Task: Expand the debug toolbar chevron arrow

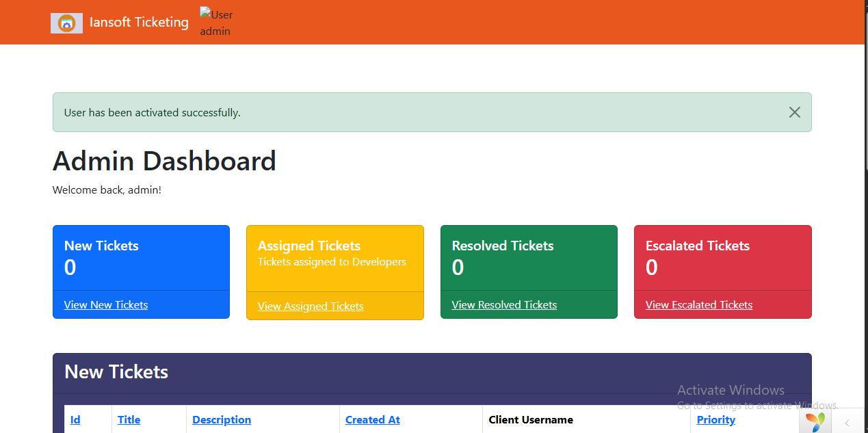Action: click(847, 423)
